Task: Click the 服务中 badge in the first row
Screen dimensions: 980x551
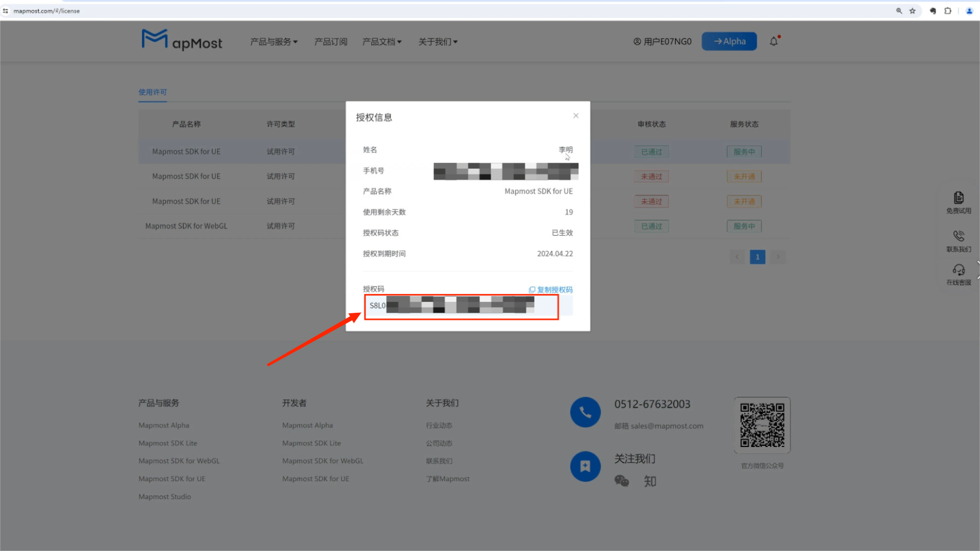Action: point(744,152)
